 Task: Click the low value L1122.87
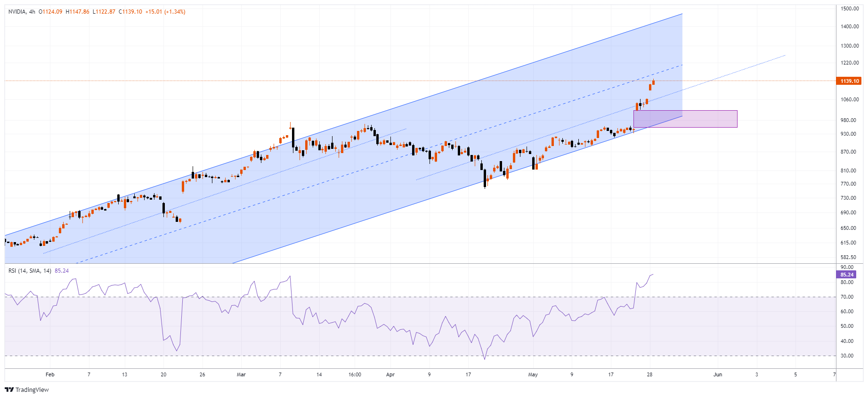(x=104, y=12)
